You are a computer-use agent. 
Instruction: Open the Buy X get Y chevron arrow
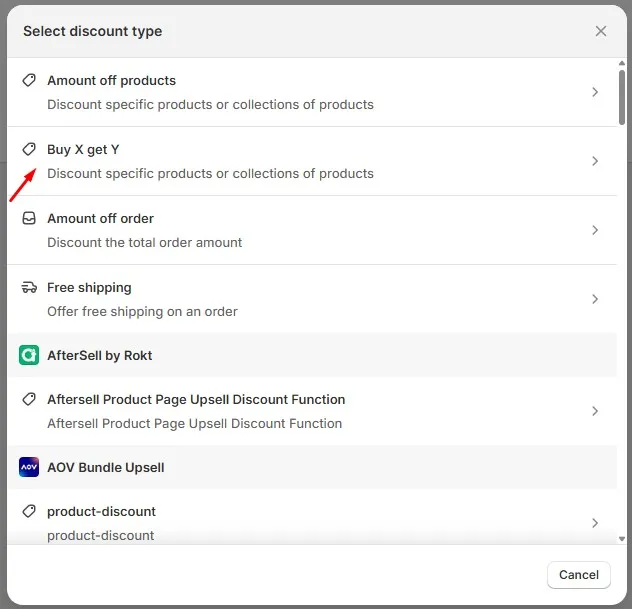tap(595, 161)
